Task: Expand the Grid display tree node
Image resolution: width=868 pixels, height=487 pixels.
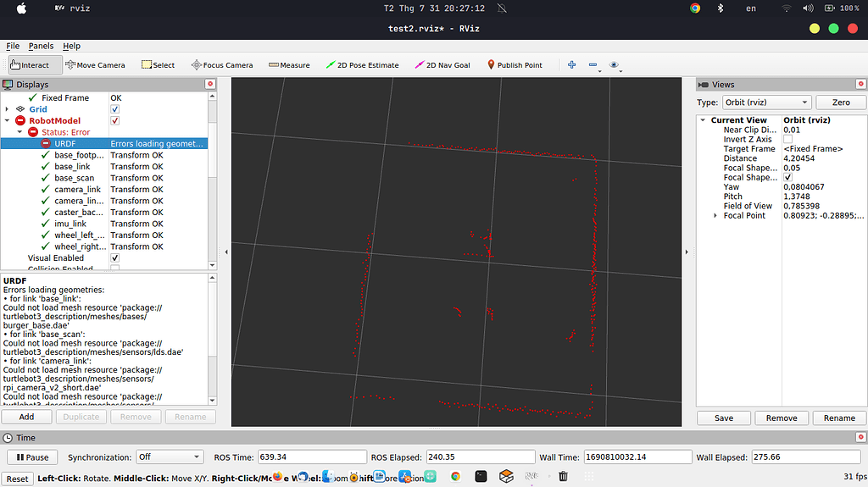Action: coord(7,109)
